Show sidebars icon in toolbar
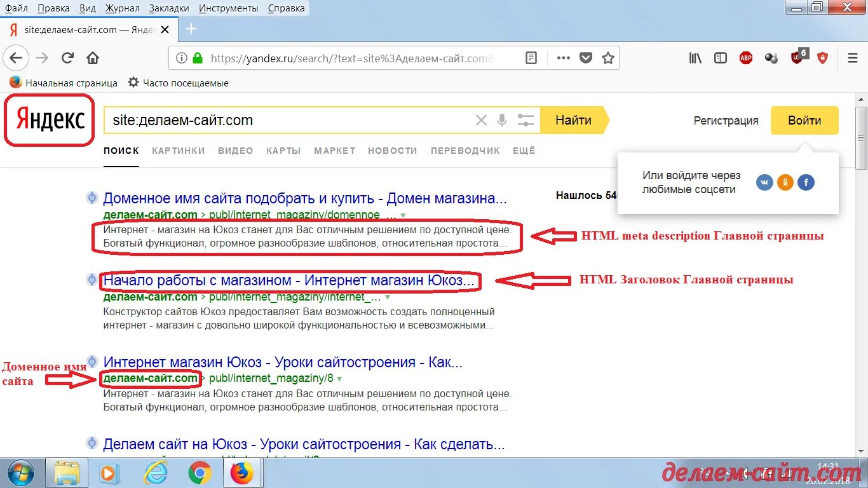 [x=721, y=58]
